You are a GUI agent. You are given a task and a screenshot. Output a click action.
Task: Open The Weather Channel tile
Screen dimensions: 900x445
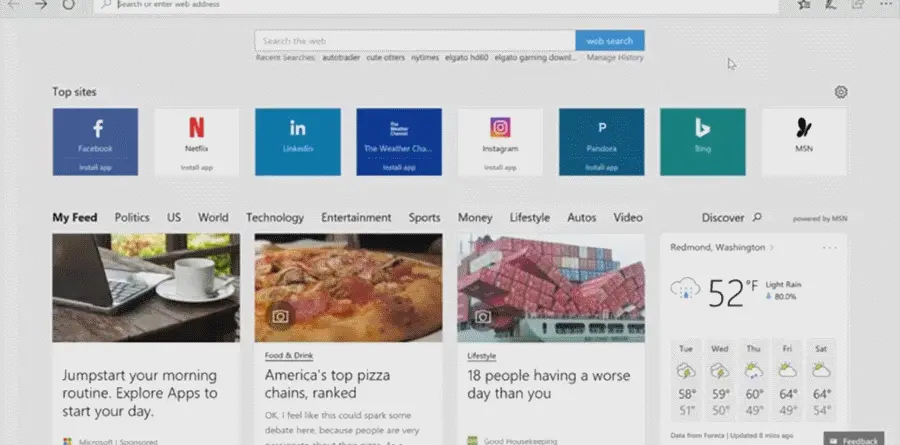click(399, 142)
